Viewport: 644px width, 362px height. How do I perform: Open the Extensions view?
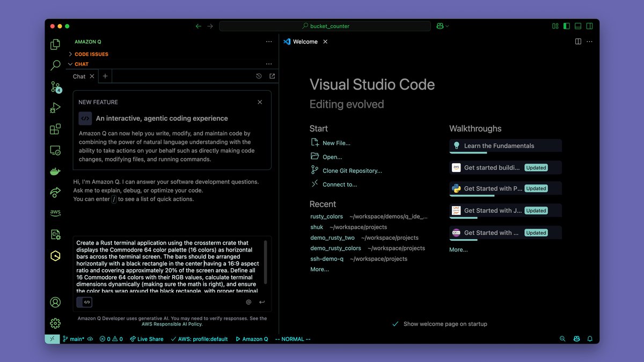(x=55, y=129)
